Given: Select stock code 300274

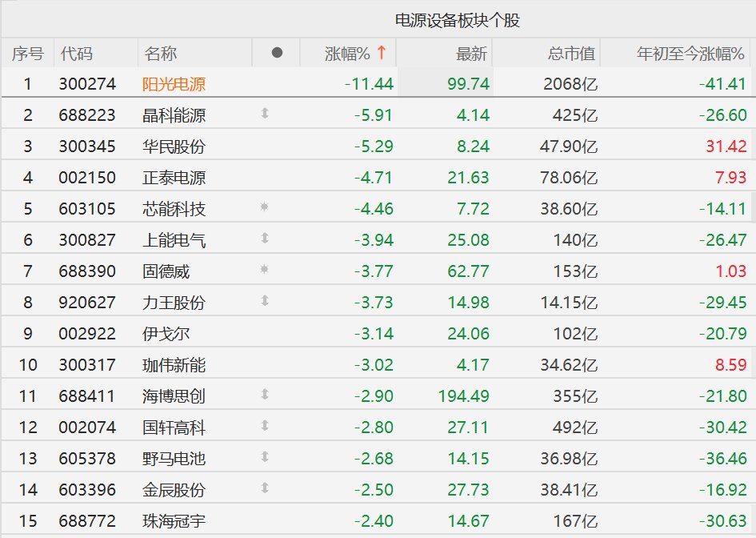Looking at the screenshot, I should pos(87,84).
